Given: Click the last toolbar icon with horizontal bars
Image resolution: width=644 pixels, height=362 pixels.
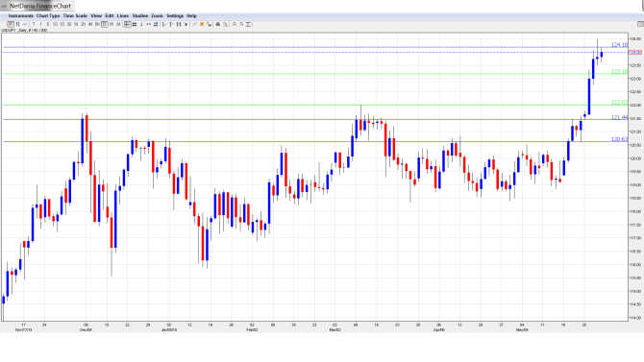Looking at the screenshot, I should (x=248, y=24).
